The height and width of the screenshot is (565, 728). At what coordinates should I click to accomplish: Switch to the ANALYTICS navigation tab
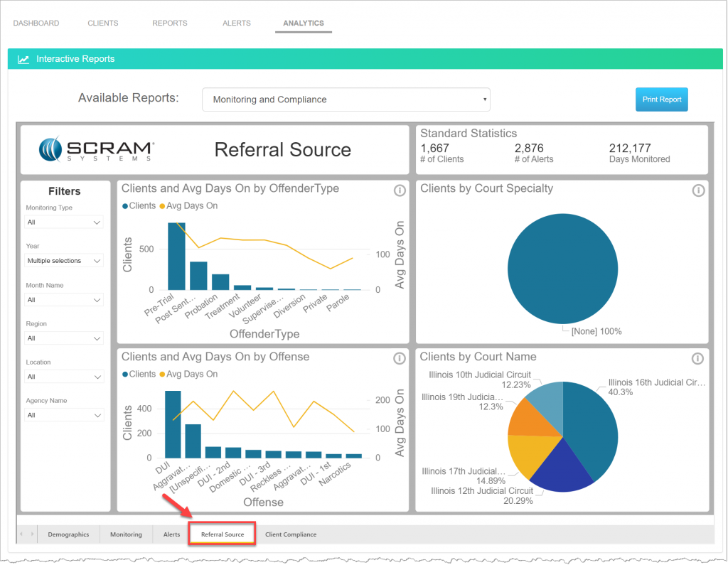pyautogui.click(x=303, y=23)
